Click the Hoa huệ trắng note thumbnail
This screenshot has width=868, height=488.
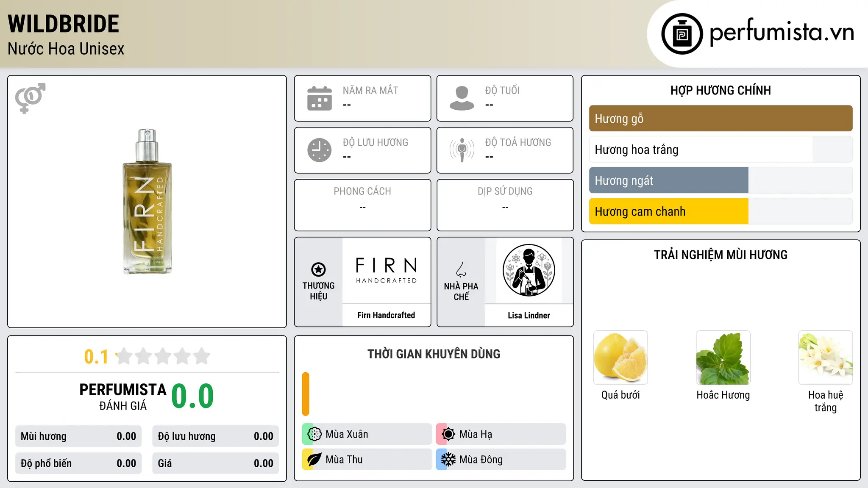826,358
